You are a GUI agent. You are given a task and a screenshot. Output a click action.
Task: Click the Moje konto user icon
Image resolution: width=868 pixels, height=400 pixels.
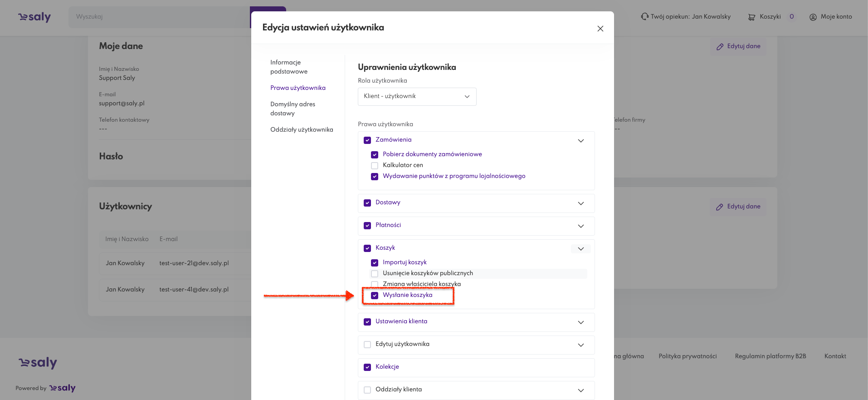coord(813,17)
